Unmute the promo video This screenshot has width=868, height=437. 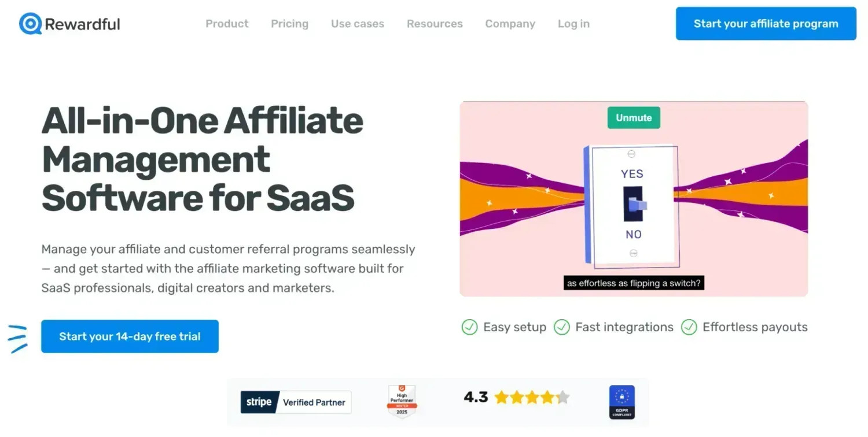click(634, 117)
